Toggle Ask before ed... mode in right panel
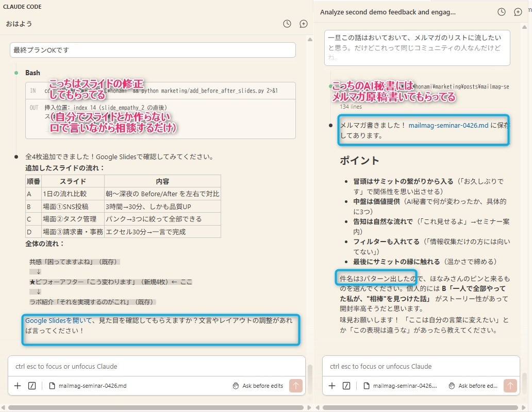Viewport: 532px width, 412px height. (473, 386)
